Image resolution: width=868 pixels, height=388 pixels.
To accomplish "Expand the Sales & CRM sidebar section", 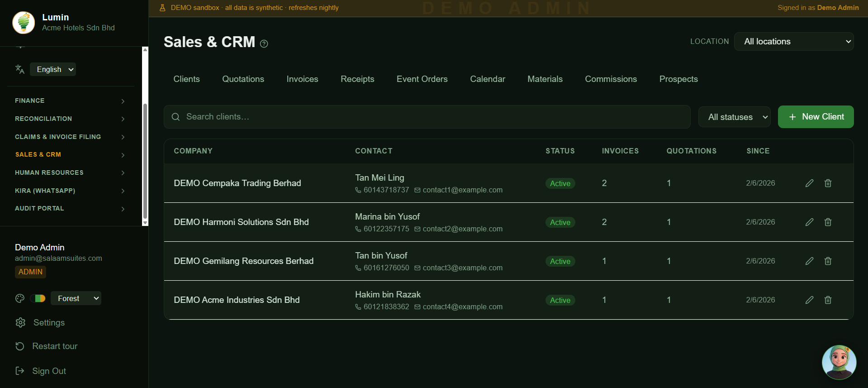I will point(70,154).
